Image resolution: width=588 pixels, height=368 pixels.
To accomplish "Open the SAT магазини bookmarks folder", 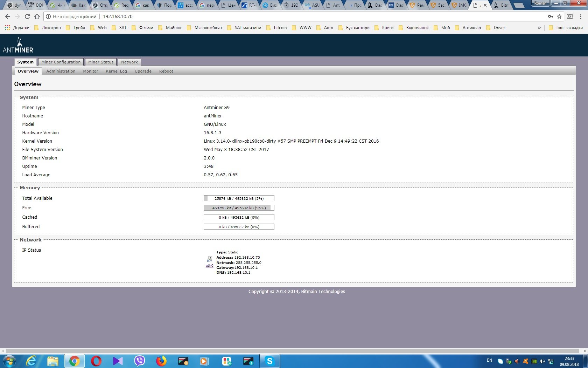I will click(244, 28).
